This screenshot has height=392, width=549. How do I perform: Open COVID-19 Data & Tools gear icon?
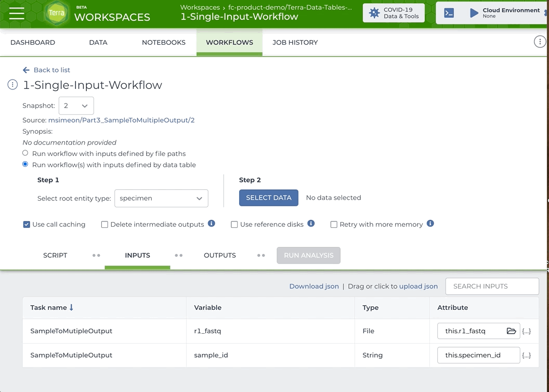[374, 13]
